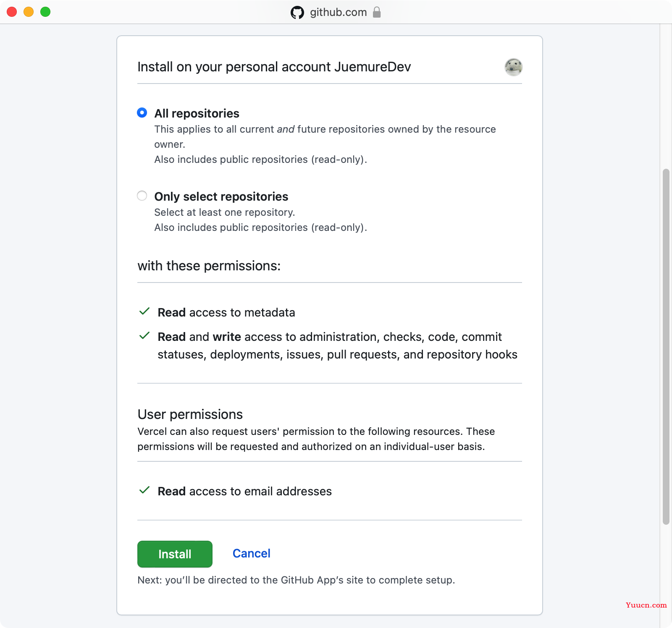
Task: Select the All repositories radio option
Action: tap(142, 113)
